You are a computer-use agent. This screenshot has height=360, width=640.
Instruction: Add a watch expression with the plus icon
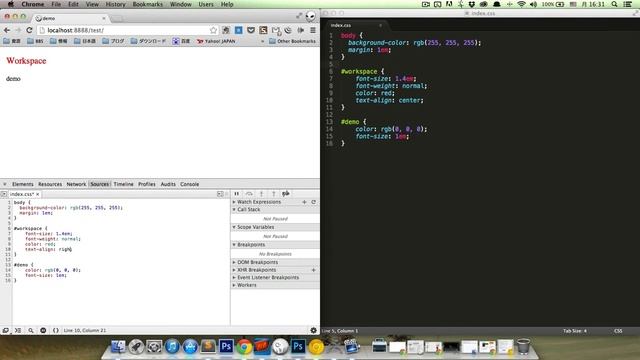304,202
